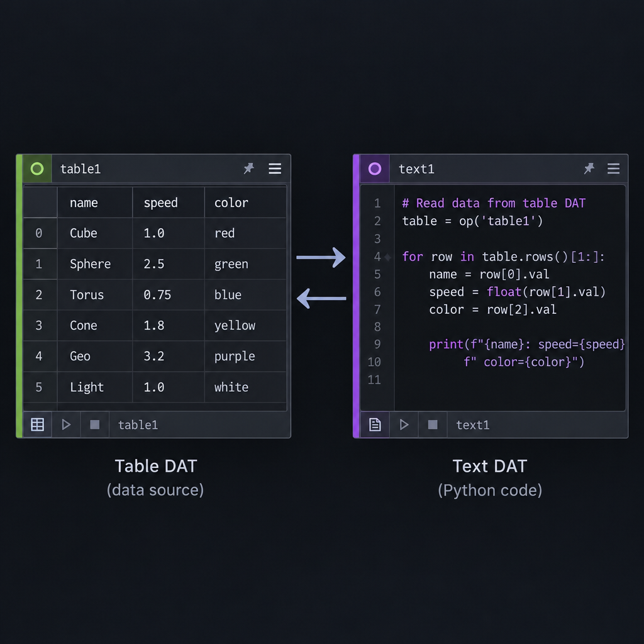The height and width of the screenshot is (644, 644).
Task: Pin the table1 panel
Action: coord(249,169)
